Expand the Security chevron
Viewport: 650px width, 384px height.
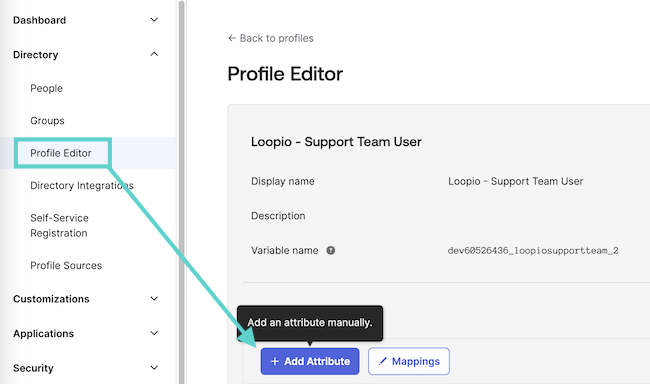(x=154, y=368)
